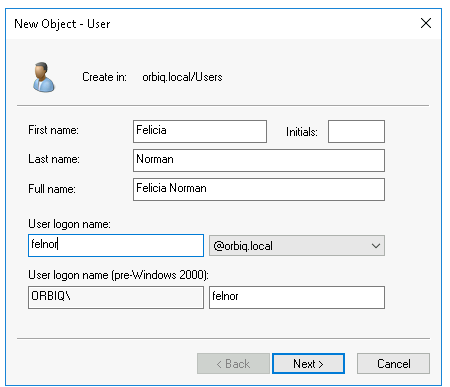Select the Last name field containing Norman
The height and width of the screenshot is (387, 450).
(259, 160)
